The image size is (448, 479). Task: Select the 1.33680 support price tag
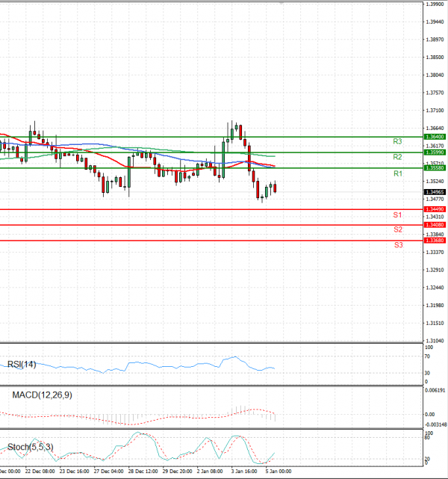(x=435, y=241)
